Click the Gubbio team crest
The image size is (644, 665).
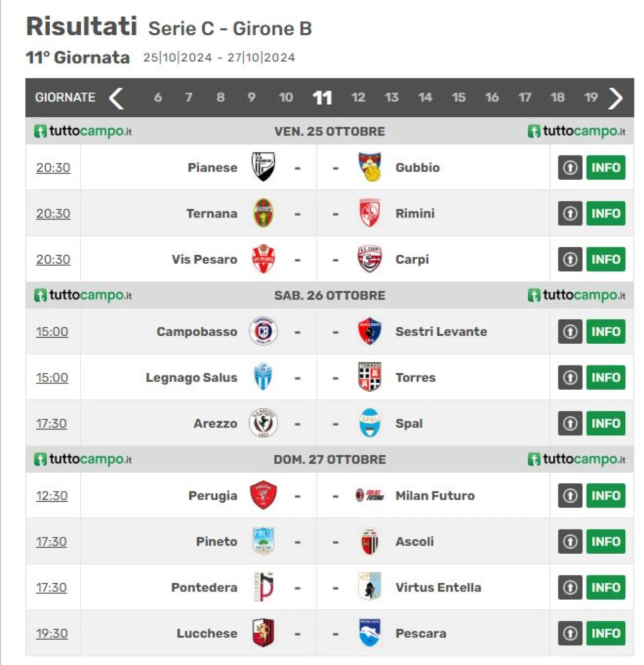[370, 167]
